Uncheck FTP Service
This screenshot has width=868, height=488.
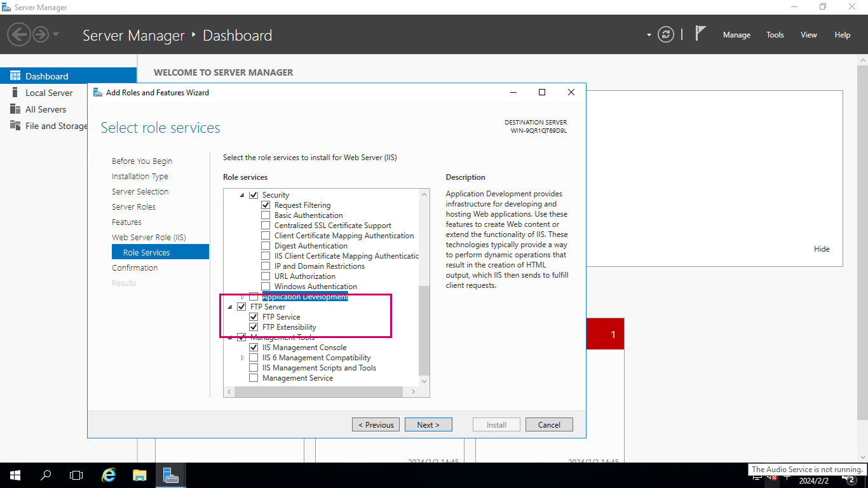(x=254, y=317)
